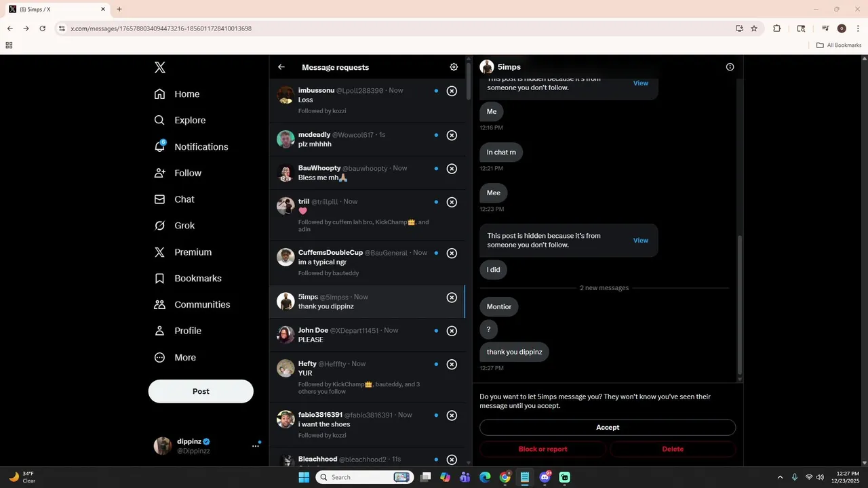Dismiss Bleachhood message request
This screenshot has width=868, height=488.
click(452, 460)
